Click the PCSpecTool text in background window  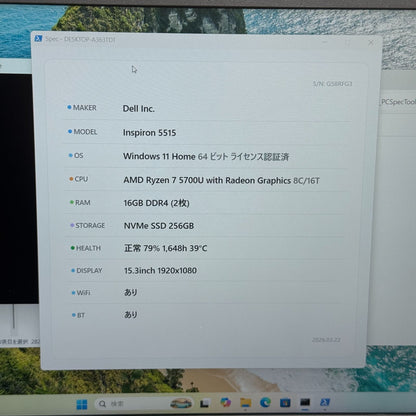398,102
